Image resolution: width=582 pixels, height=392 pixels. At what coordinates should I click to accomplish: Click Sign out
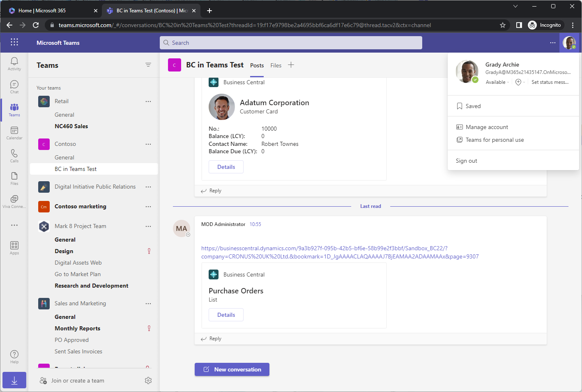coord(513,161)
